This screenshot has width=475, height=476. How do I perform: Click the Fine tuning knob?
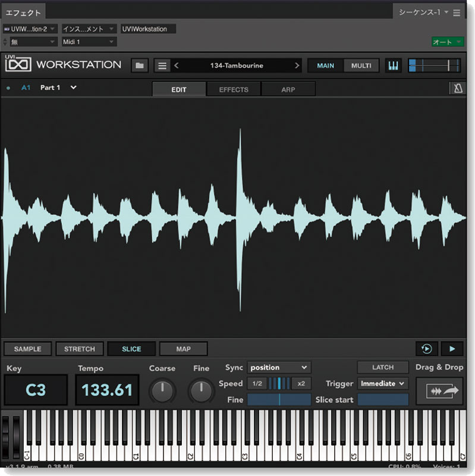click(202, 392)
